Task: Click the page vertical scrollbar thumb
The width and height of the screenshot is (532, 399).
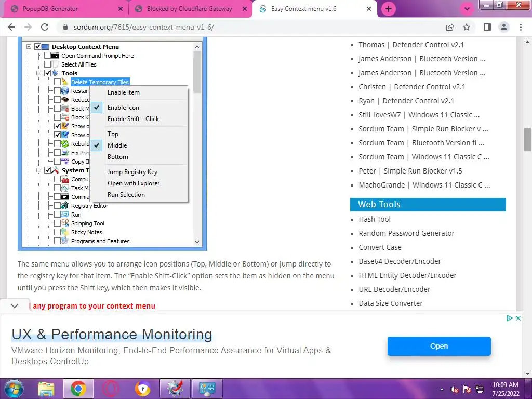Action: [x=528, y=139]
